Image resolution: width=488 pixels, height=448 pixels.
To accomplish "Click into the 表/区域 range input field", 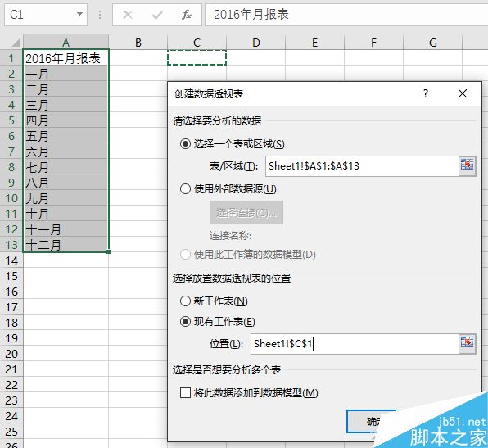I will pyautogui.click(x=362, y=166).
